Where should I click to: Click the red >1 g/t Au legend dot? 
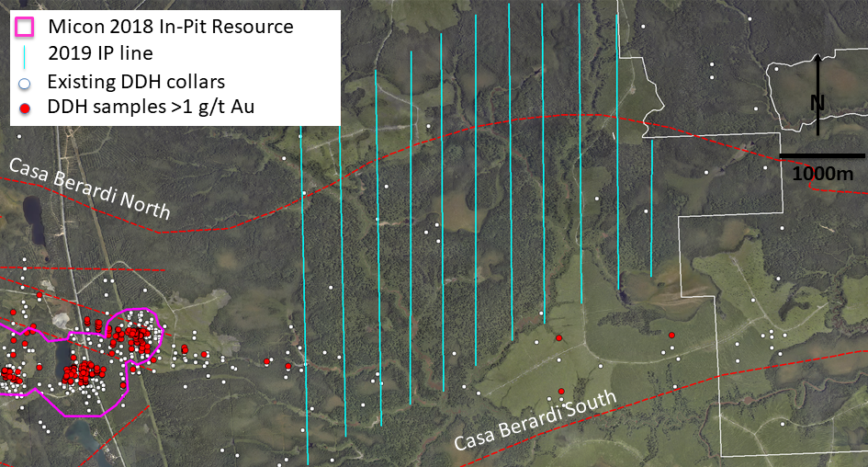(x=25, y=108)
